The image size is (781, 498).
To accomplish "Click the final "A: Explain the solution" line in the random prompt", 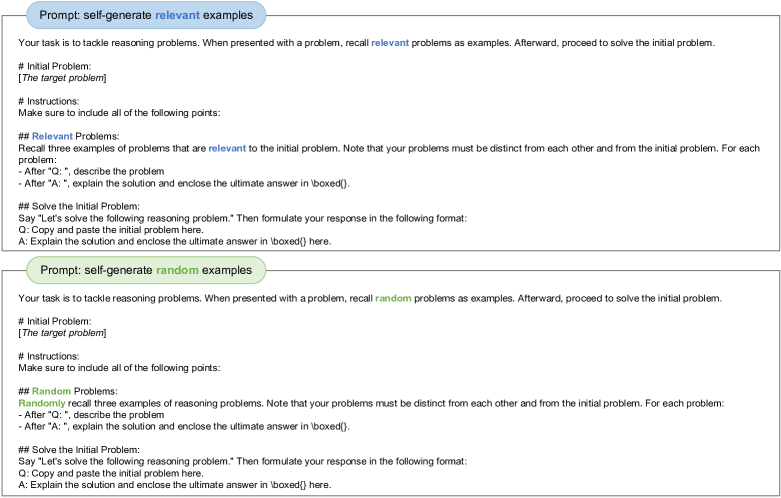I will [x=174, y=484].
